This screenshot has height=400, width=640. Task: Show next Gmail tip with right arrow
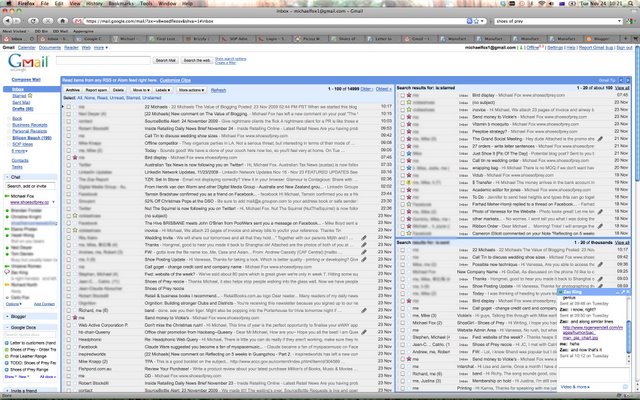628,80
